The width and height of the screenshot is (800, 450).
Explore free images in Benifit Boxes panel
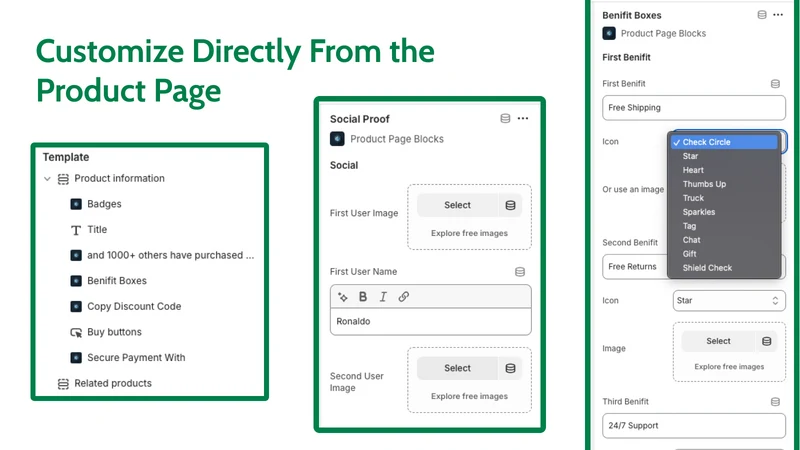tap(729, 367)
